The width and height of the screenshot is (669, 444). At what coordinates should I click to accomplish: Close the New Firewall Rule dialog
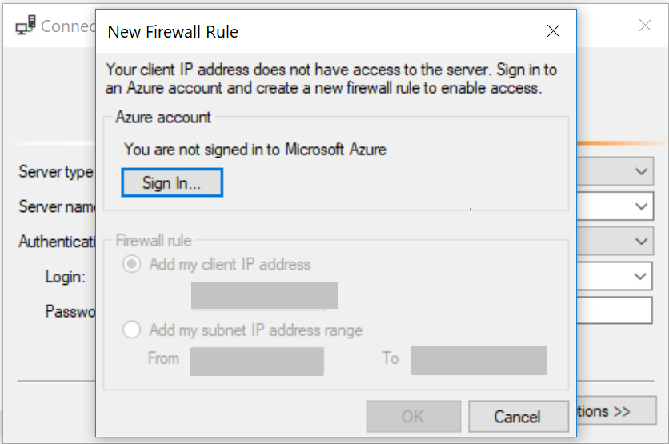[553, 32]
